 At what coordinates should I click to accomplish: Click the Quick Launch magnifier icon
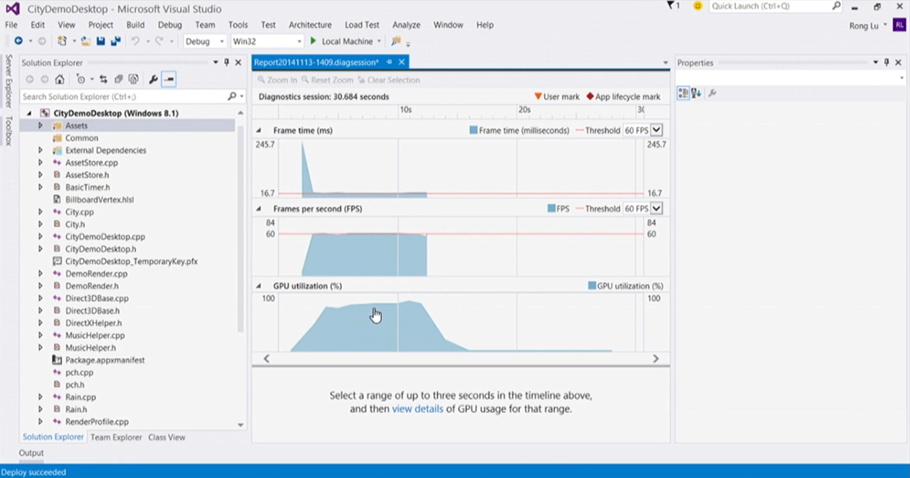(836, 6)
